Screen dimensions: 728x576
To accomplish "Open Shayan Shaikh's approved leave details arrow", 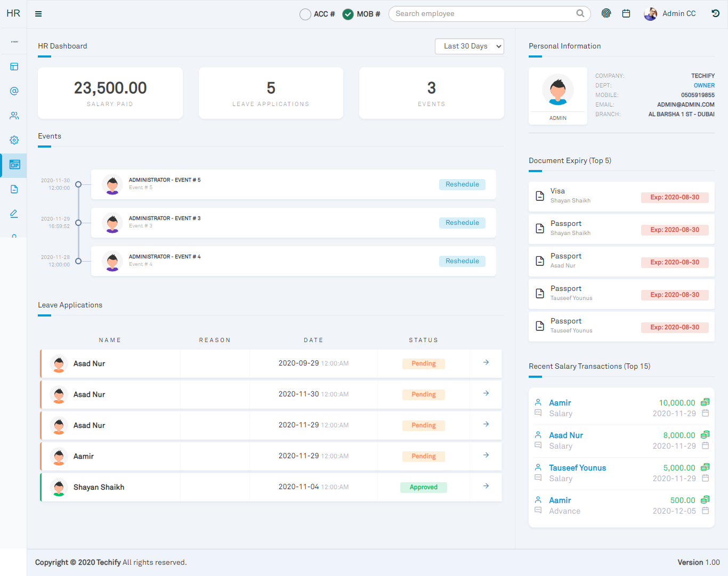I will point(486,486).
